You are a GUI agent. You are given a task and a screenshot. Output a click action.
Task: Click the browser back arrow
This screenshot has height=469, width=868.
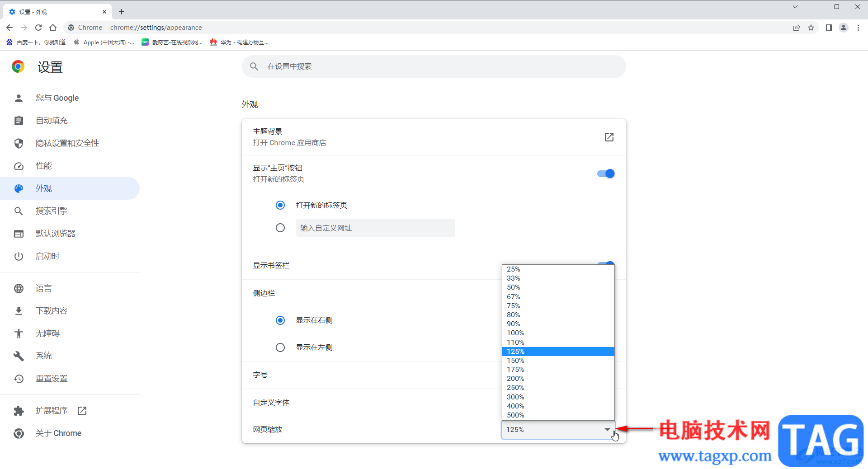(x=9, y=28)
